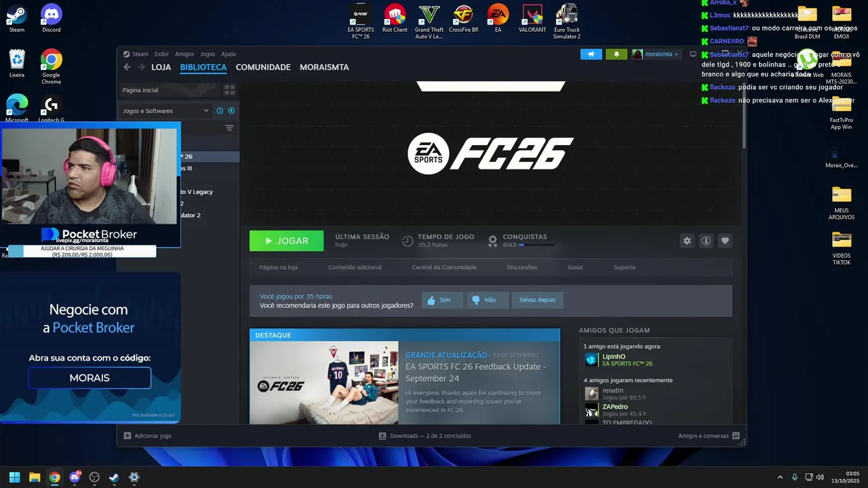Open File Explorer from taskbar
The image size is (868, 488).
click(35, 477)
